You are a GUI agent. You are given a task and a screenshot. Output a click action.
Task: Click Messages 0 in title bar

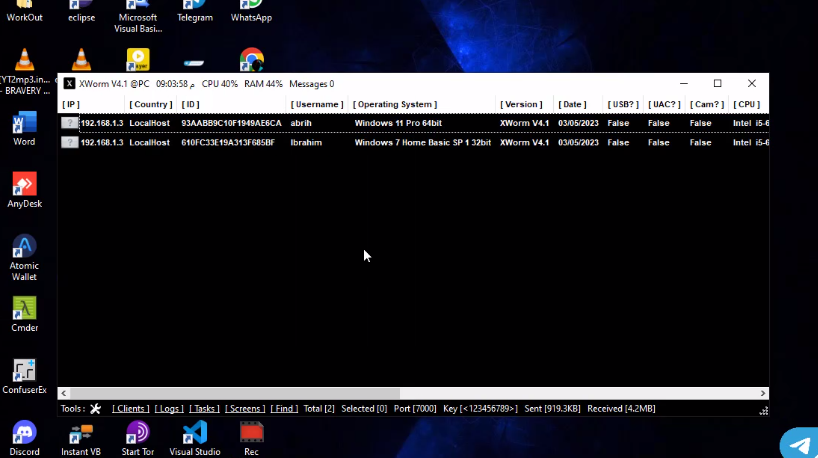pos(311,84)
